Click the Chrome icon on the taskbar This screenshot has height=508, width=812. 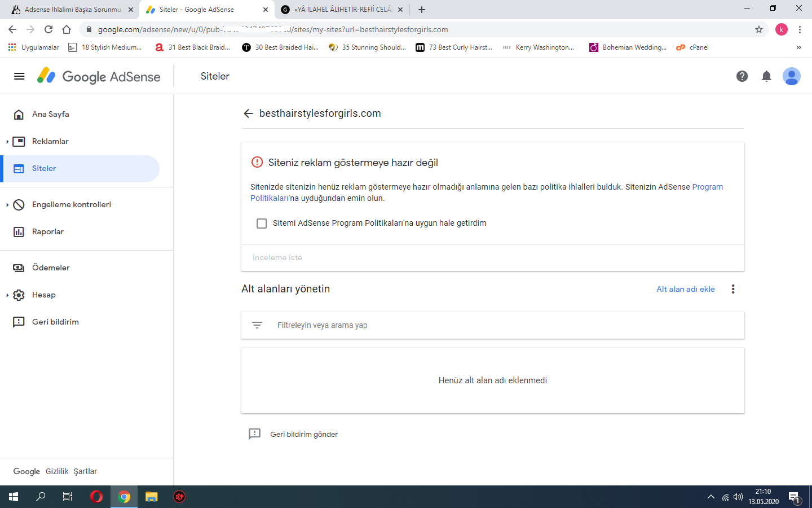[124, 497]
